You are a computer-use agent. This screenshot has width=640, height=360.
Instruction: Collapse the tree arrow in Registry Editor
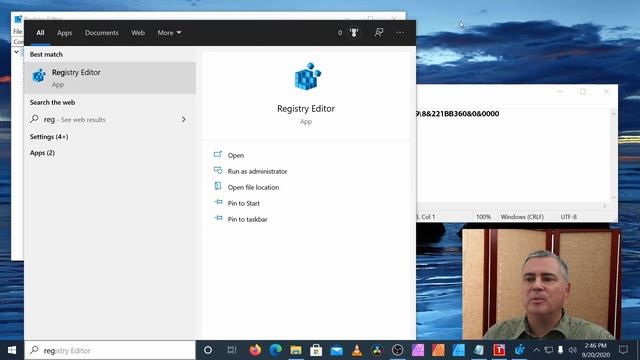[16, 52]
